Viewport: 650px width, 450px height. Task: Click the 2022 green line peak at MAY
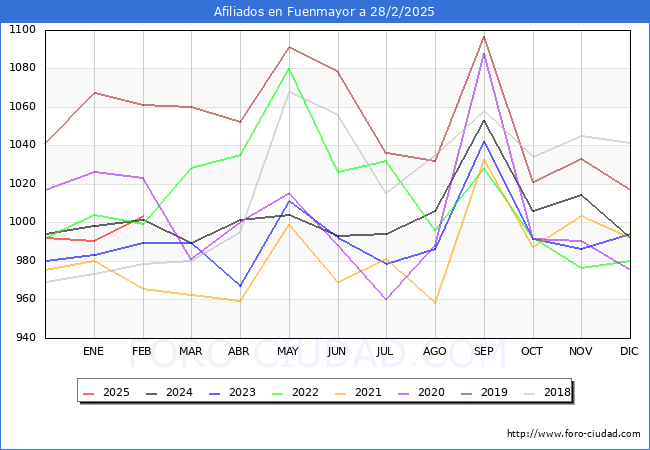click(x=289, y=68)
